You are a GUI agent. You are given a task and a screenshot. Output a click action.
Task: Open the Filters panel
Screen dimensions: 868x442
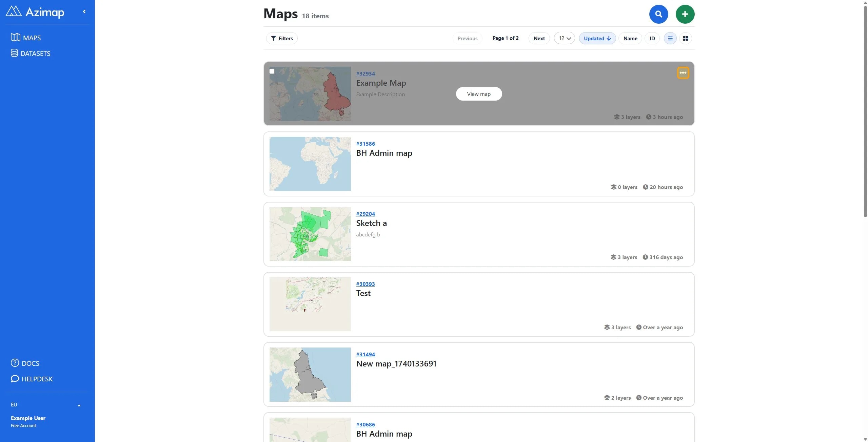[x=282, y=38]
